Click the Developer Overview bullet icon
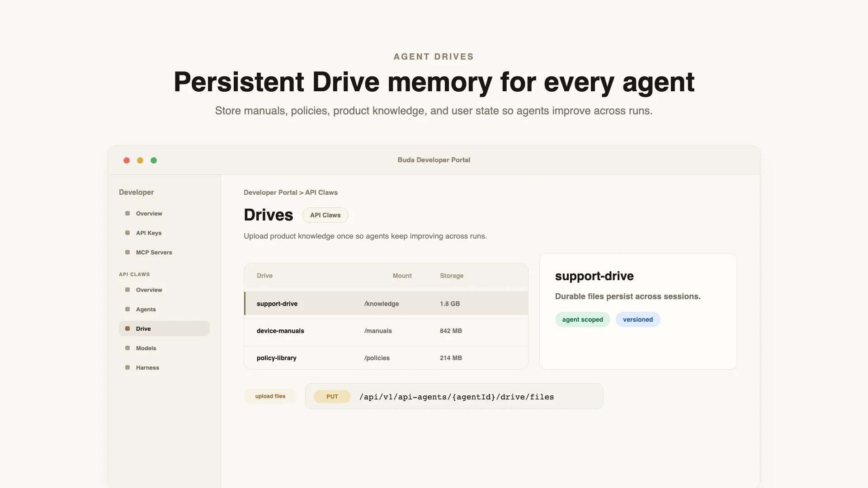 point(127,213)
